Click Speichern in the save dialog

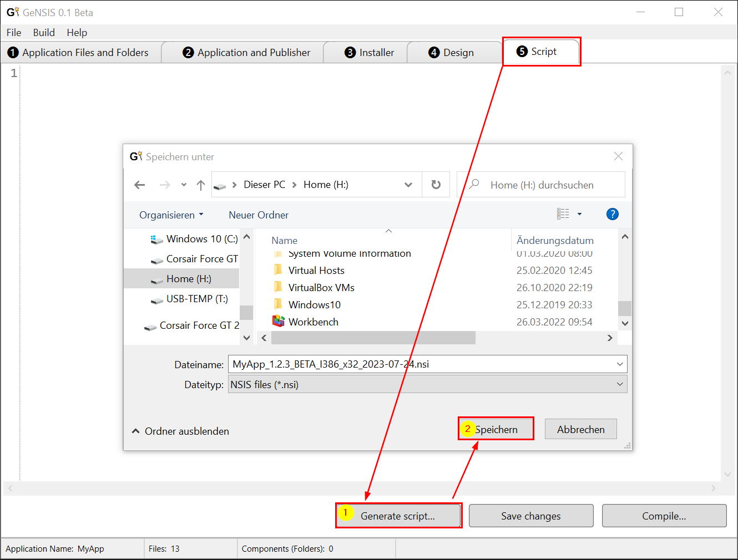coord(496,429)
